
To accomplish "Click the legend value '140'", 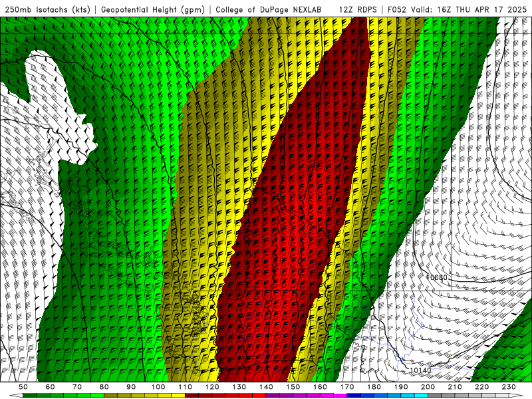I will (x=267, y=387).
